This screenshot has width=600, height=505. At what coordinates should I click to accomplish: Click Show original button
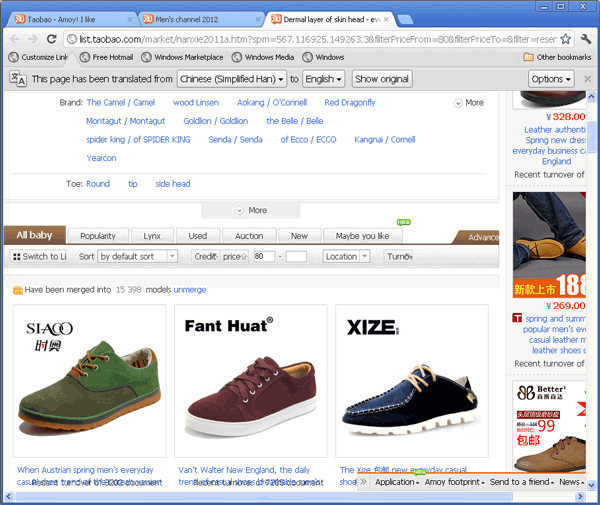pos(382,79)
